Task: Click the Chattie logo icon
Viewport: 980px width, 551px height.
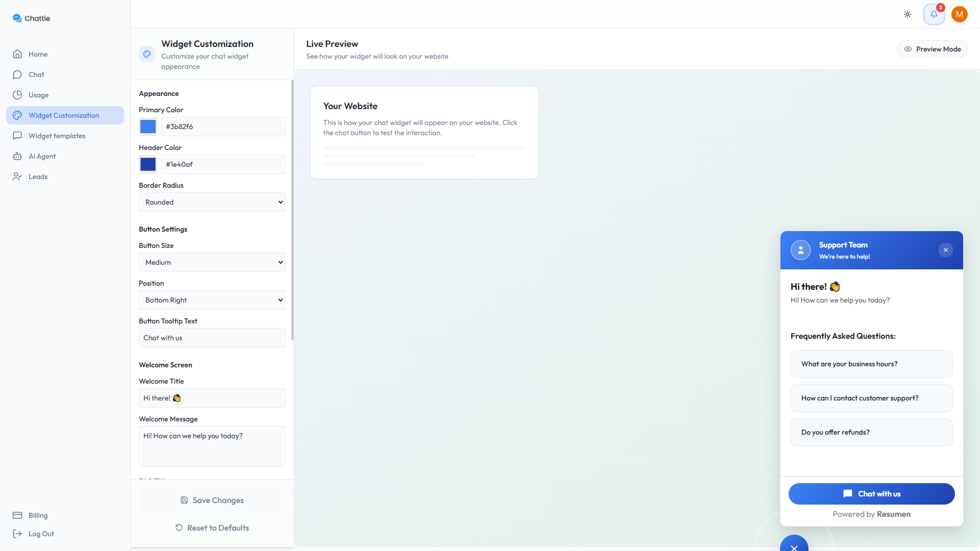Action: (x=17, y=18)
